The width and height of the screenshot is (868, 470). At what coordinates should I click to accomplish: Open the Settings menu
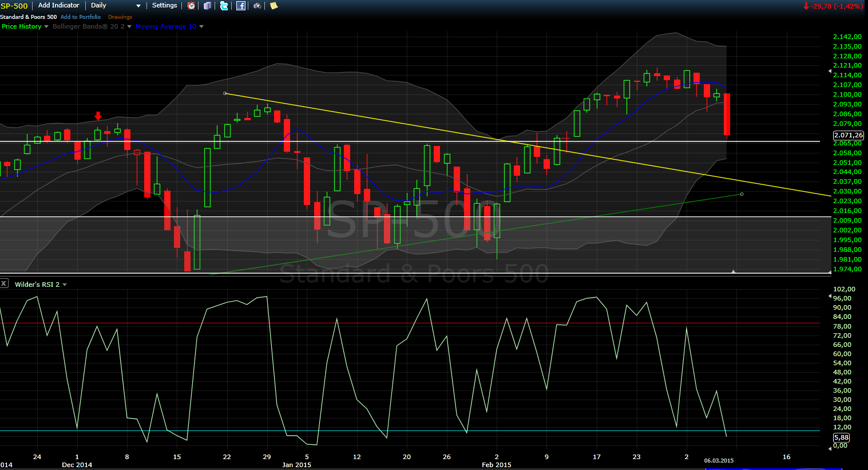pos(164,6)
